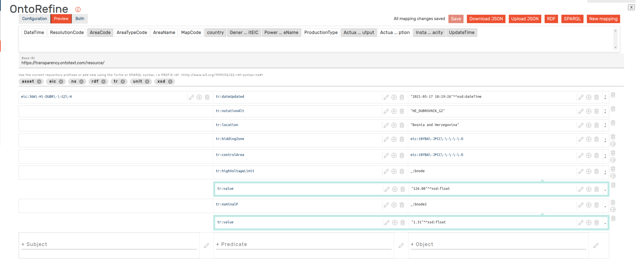The height and width of the screenshot is (266, 644).
Task: Select the AreaName column chip
Action: coord(164,32)
